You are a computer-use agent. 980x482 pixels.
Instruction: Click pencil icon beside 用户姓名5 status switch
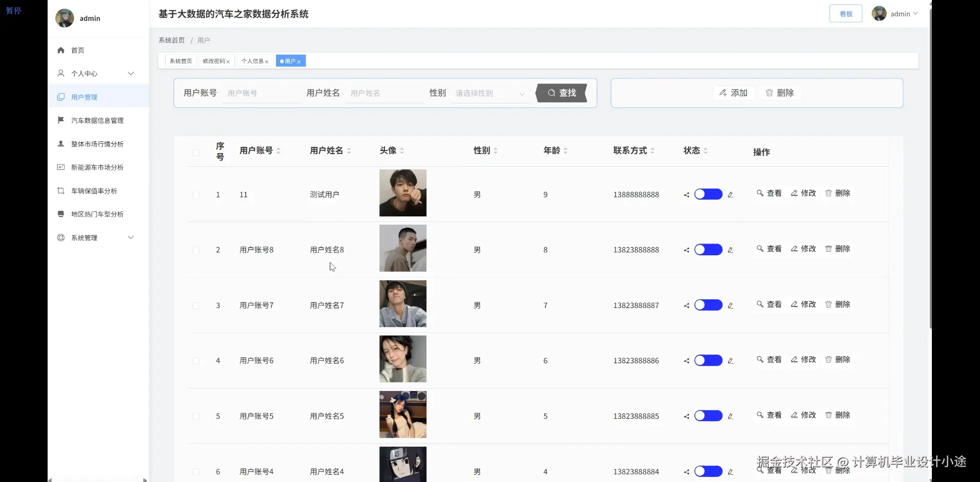tap(731, 416)
